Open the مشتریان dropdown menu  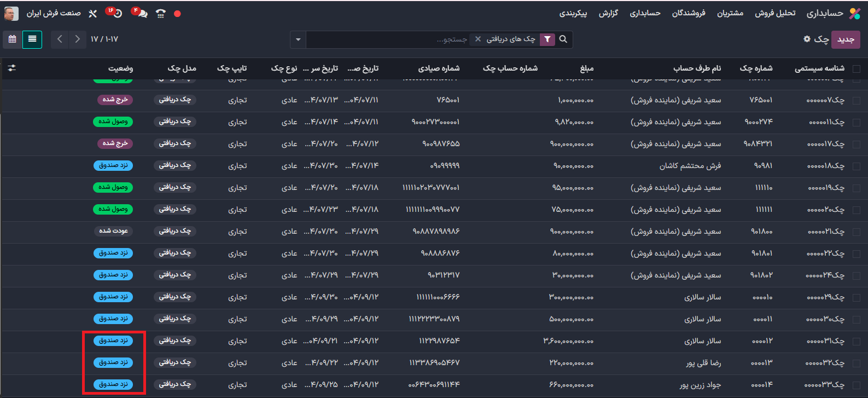click(x=730, y=13)
